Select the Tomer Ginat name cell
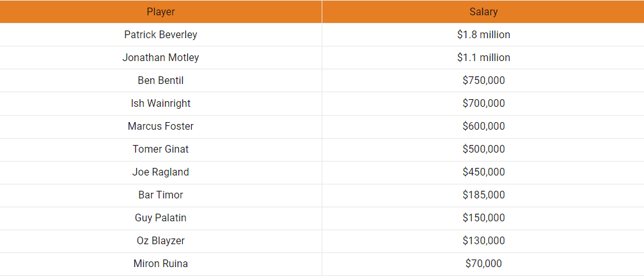The height and width of the screenshot is (276, 644). pos(161,149)
